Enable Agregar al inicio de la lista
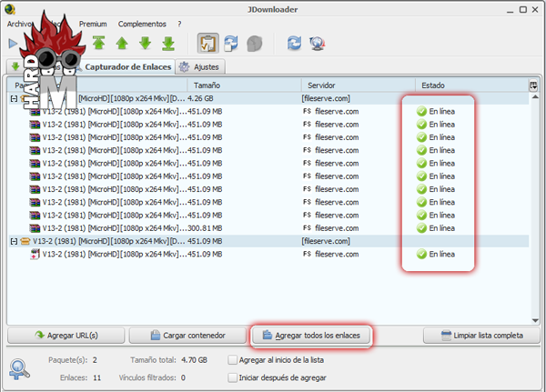The width and height of the screenshot is (546, 392). [x=232, y=360]
